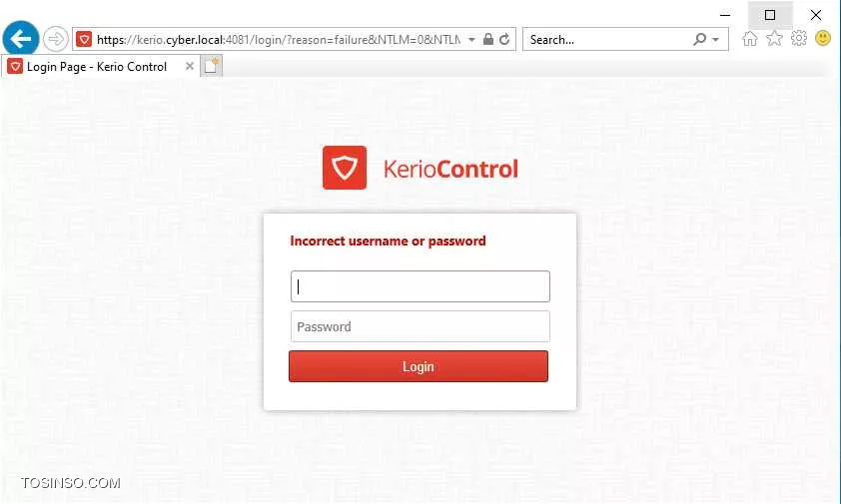Click the search magnifier icon
This screenshot has width=841, height=504.
[699, 39]
